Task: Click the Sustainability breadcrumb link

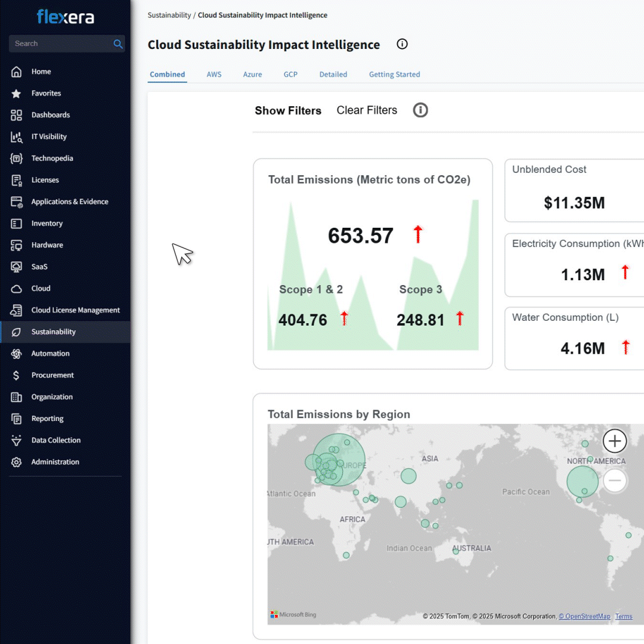Action: tap(169, 15)
